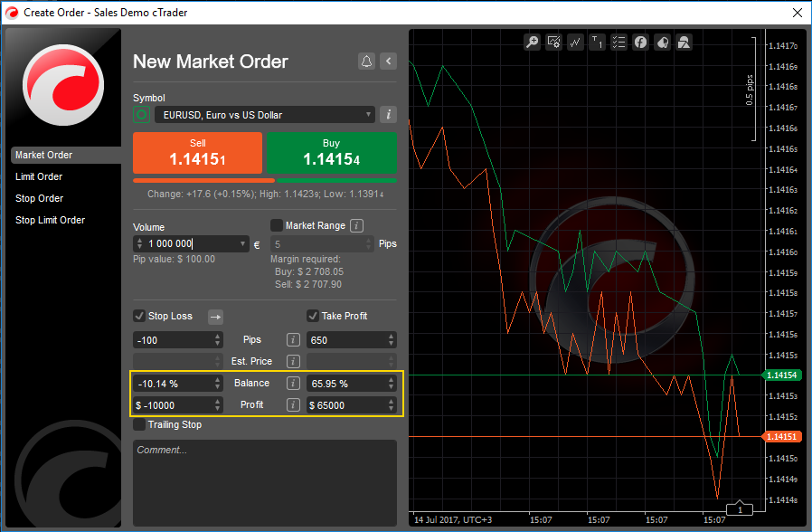
Task: Click the color tag icon on chart toolbar
Action: [x=662, y=42]
